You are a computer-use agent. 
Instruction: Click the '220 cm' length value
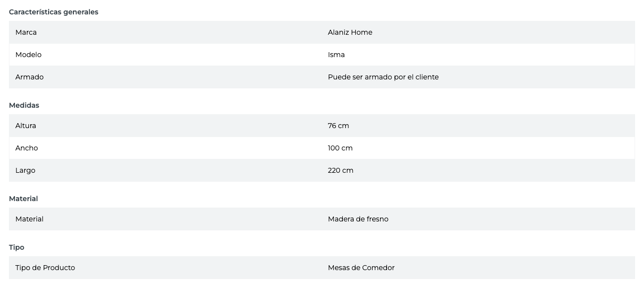pos(340,170)
